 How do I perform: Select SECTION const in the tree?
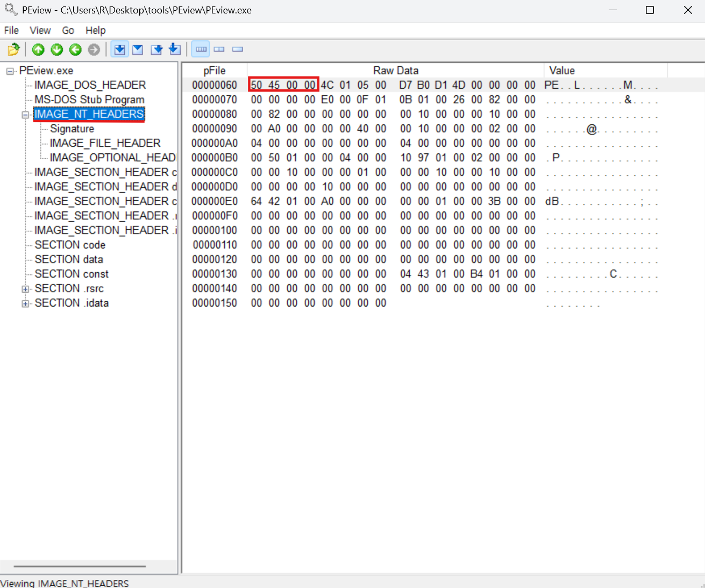coord(72,274)
